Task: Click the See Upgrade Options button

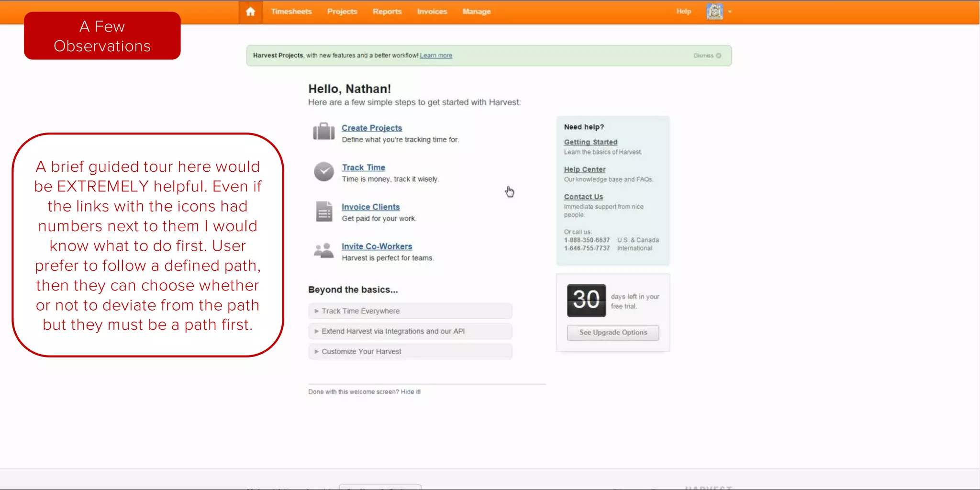Action: tap(613, 333)
